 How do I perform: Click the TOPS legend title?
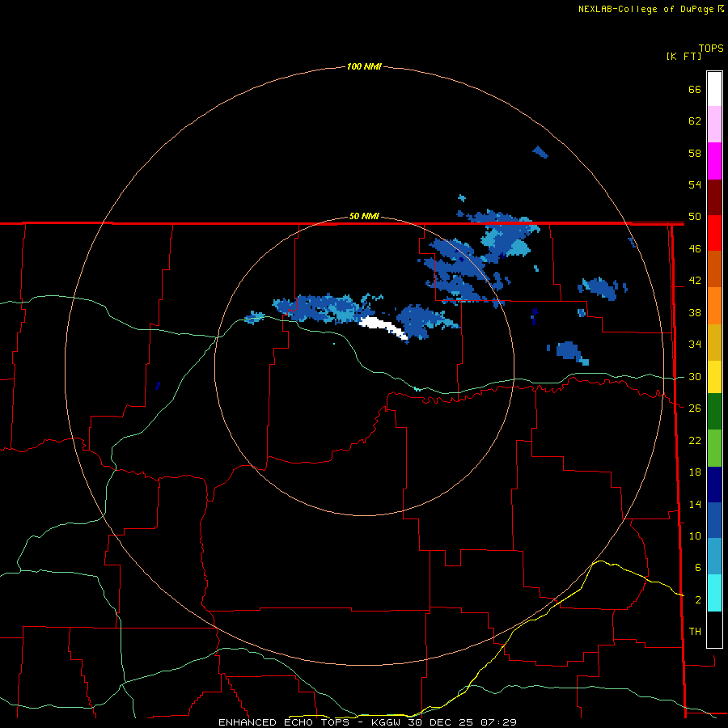711,49
